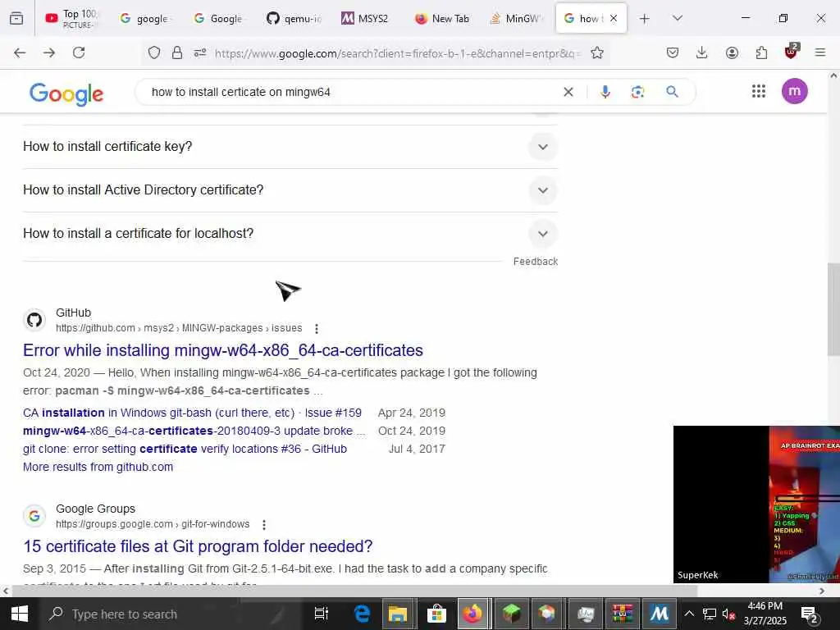Click picture-in-picture SuperKek video

756,504
